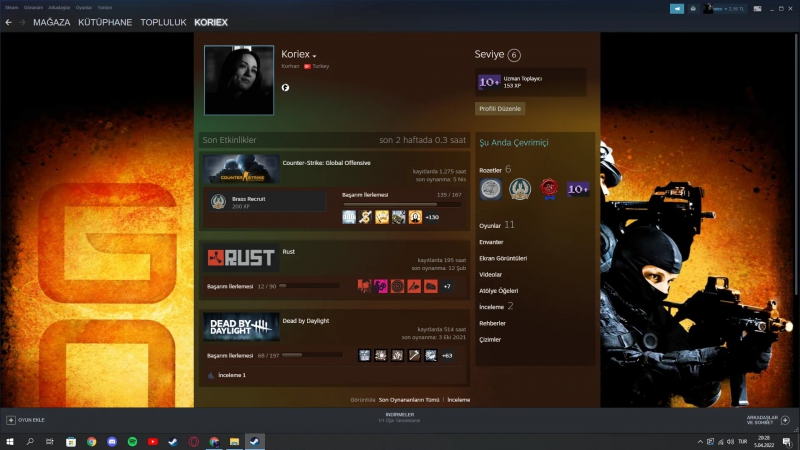Open the Dead by Daylight title link
Screen dimensions: 800x450
(306, 321)
